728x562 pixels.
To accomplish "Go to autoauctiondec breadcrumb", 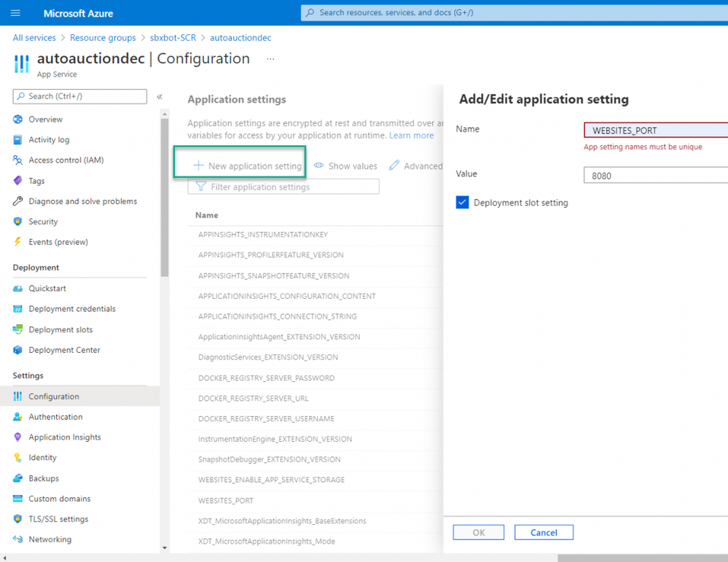I will (240, 38).
